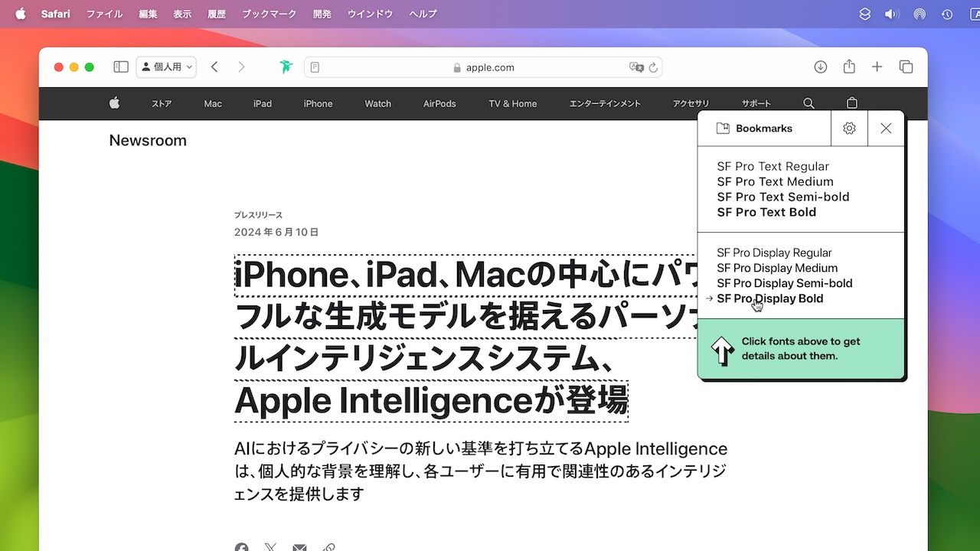The height and width of the screenshot is (551, 980).
Task: Click the green Fonts Ninja extension icon
Action: (x=286, y=67)
